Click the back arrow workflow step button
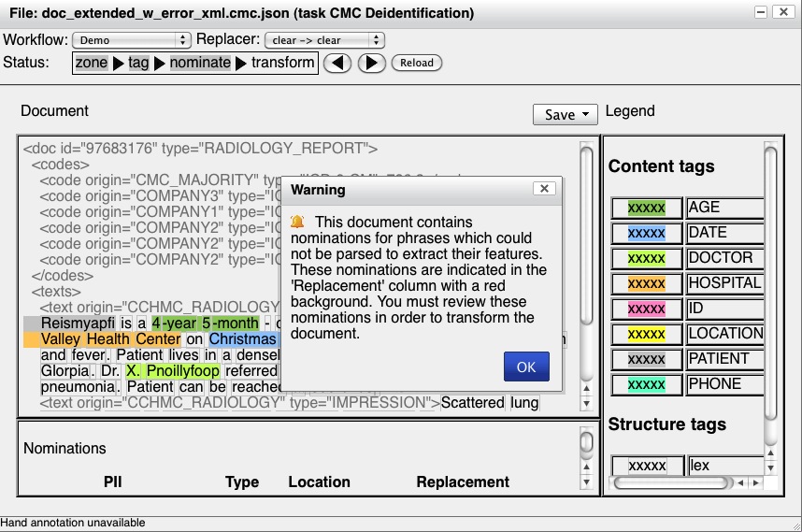802x532 pixels. click(x=338, y=63)
